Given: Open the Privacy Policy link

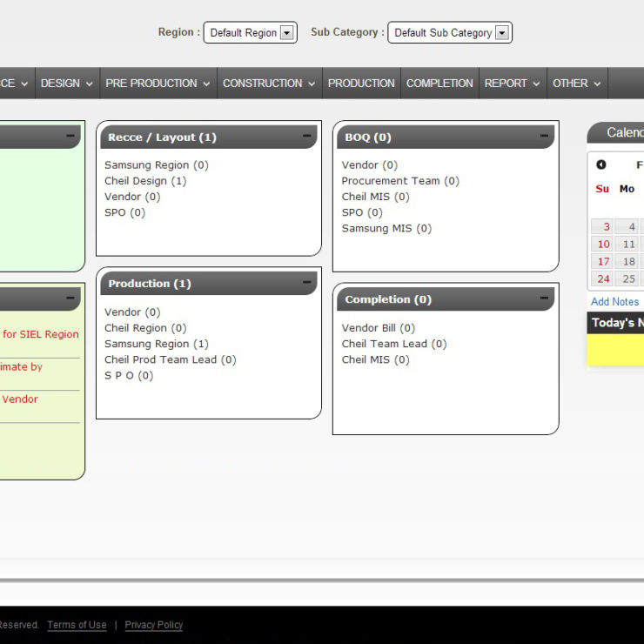Looking at the screenshot, I should point(154,625).
